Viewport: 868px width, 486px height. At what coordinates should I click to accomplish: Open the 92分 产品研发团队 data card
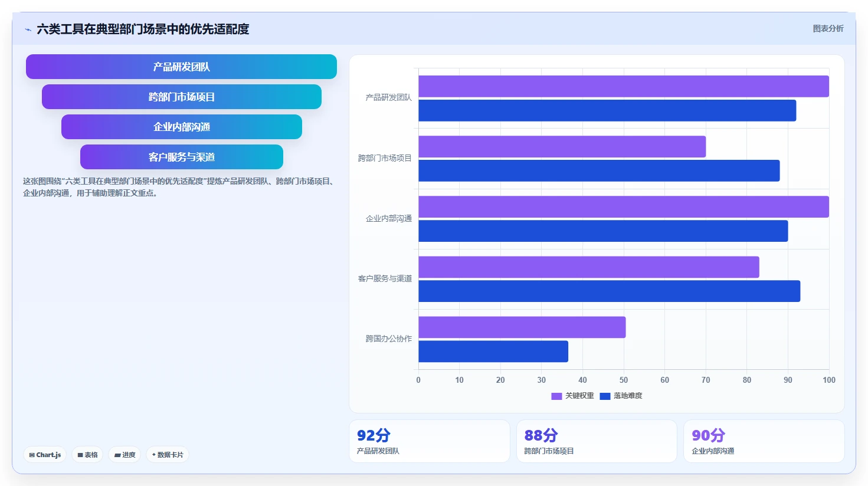click(430, 441)
